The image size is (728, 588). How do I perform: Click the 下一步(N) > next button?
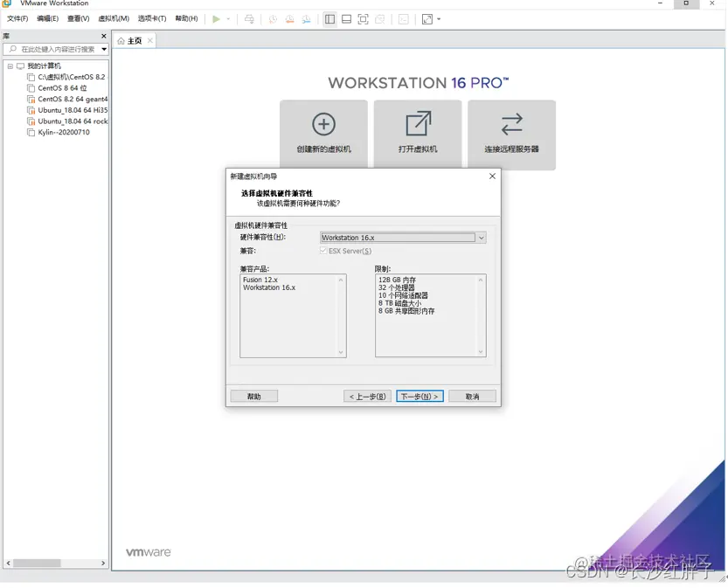pyautogui.click(x=419, y=397)
